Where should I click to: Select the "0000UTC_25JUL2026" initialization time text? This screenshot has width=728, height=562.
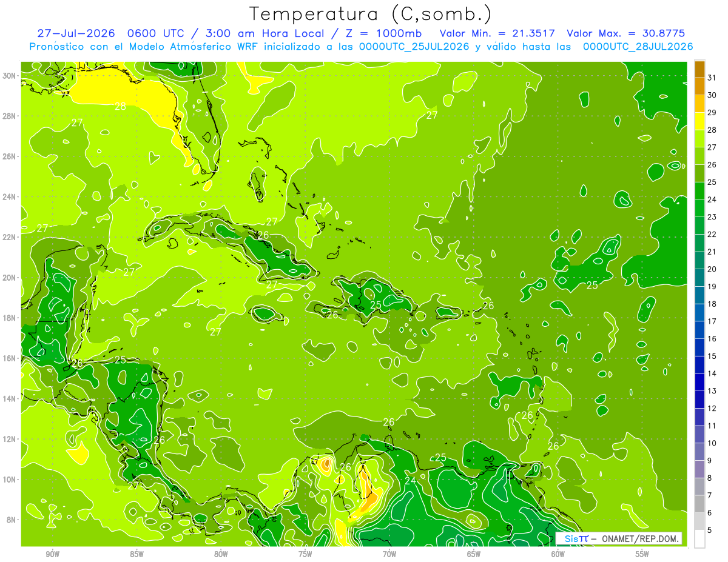(414, 47)
